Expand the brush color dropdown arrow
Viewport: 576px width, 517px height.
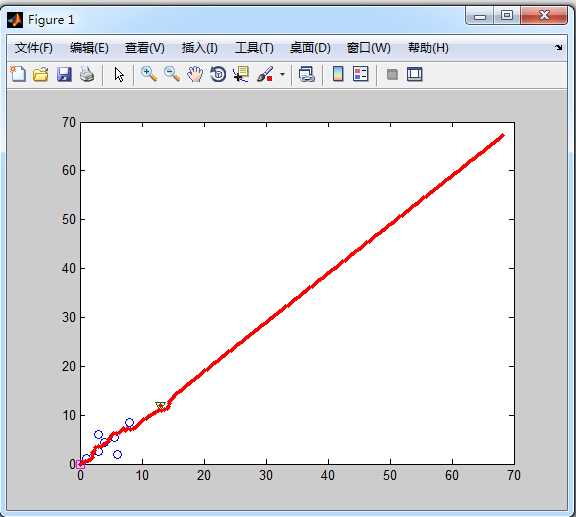click(282, 75)
